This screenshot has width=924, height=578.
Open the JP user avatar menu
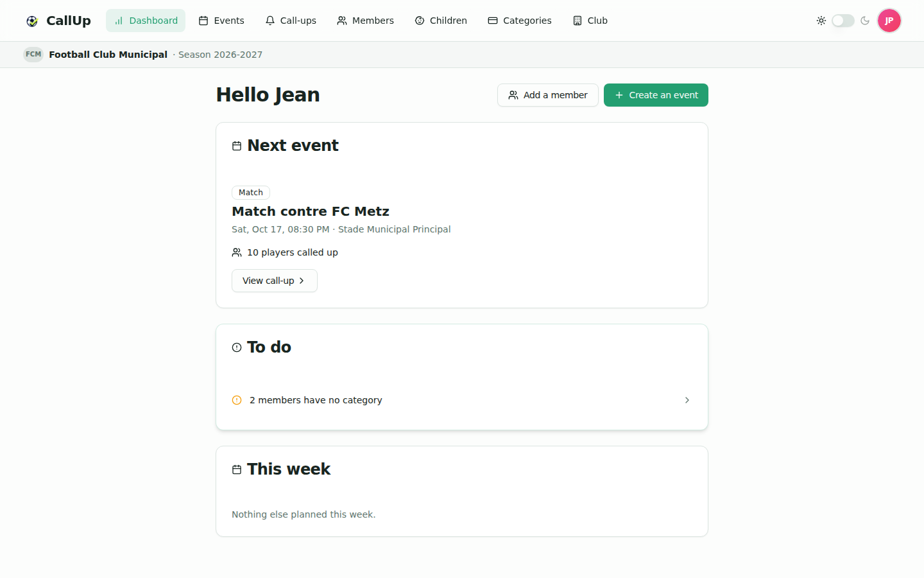pyautogui.click(x=889, y=21)
